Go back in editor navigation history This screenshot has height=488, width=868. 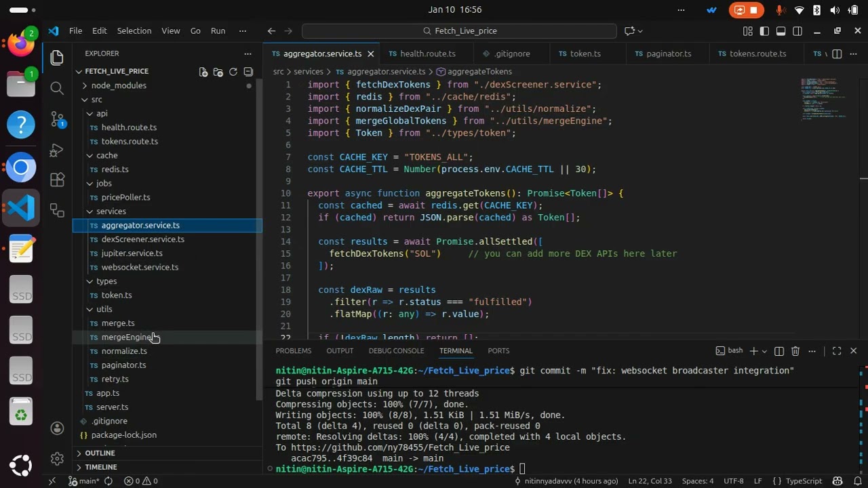271,30
